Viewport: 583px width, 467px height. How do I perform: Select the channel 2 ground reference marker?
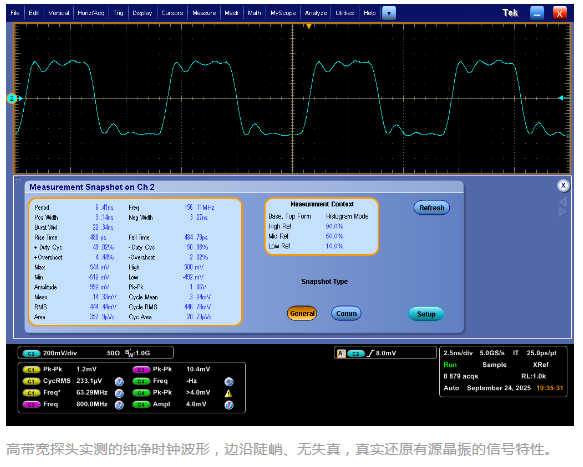(12, 99)
